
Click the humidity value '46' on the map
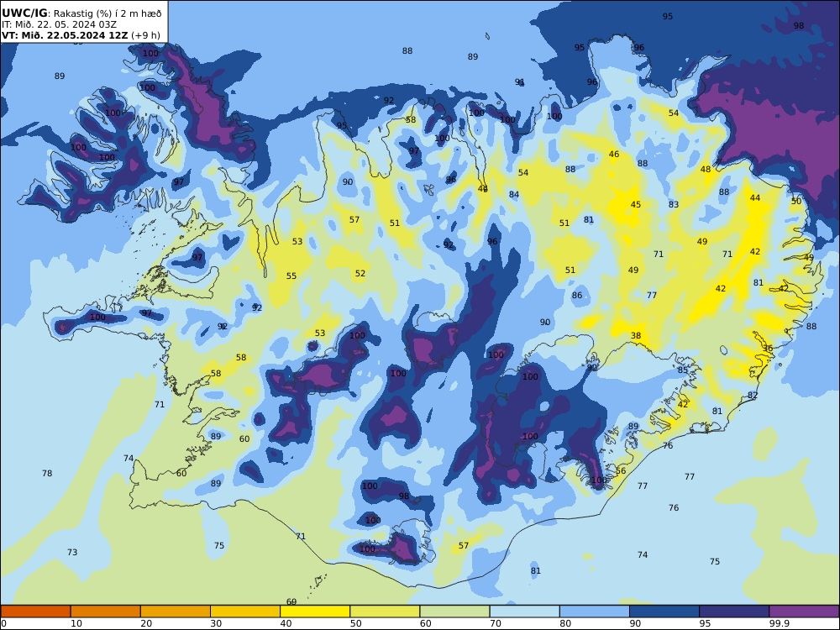pyautogui.click(x=614, y=155)
